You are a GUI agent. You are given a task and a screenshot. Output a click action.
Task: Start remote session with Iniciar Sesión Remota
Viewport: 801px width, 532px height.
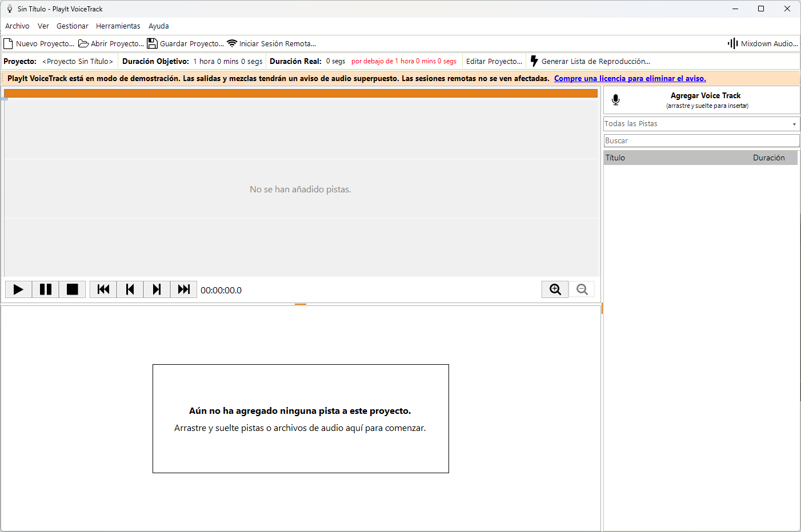pos(271,43)
